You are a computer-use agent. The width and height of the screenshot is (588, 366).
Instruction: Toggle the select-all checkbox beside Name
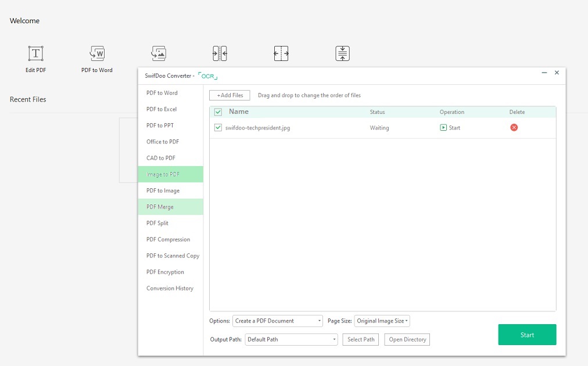tap(218, 112)
